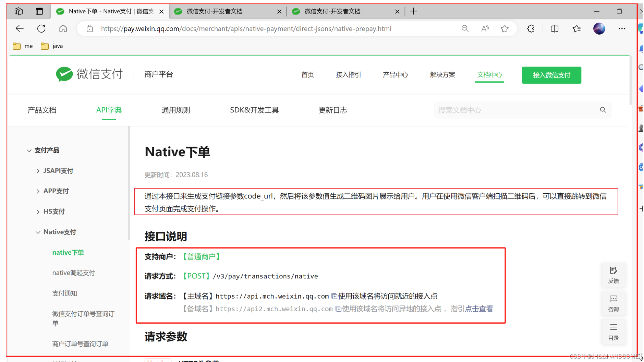
Task: Open native下单 in the sidebar
Action: (68, 253)
